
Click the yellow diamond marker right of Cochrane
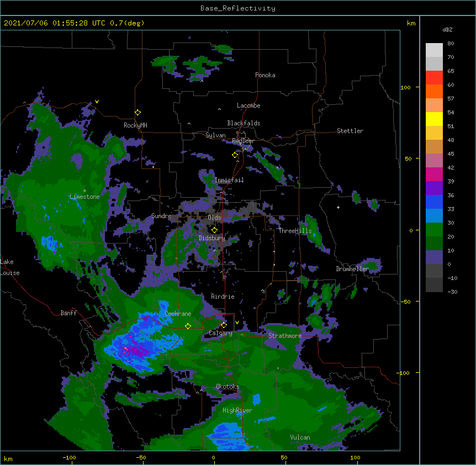[188, 326]
